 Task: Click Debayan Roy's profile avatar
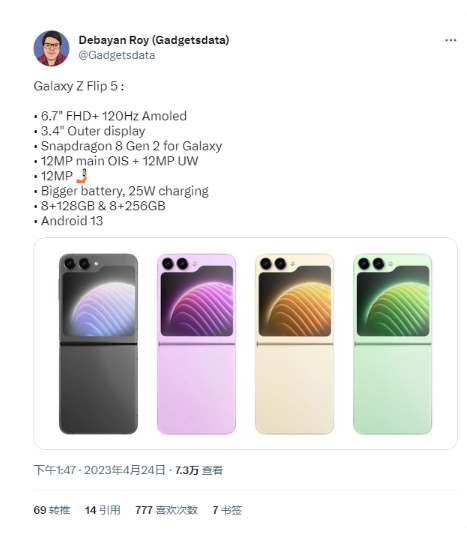coord(51,48)
